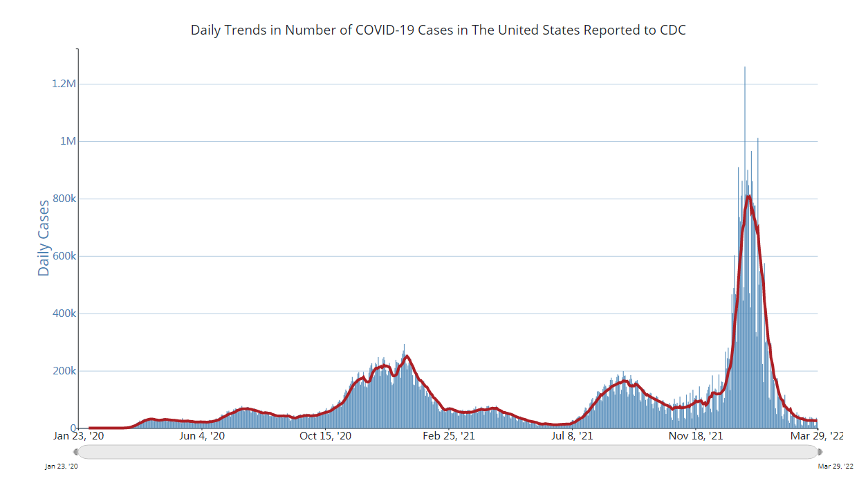Click the right handle of the date range slider
Image resolution: width=868 pixels, height=481 pixels.
coord(820,452)
